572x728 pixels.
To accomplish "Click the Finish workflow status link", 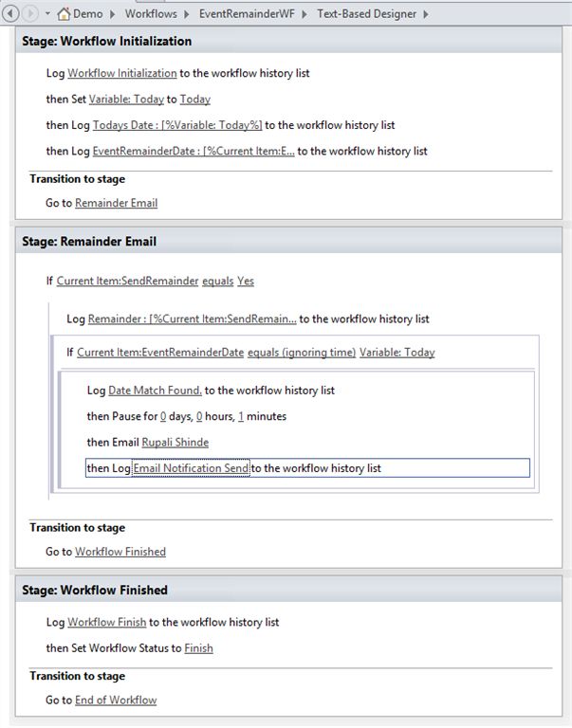I will coord(198,648).
